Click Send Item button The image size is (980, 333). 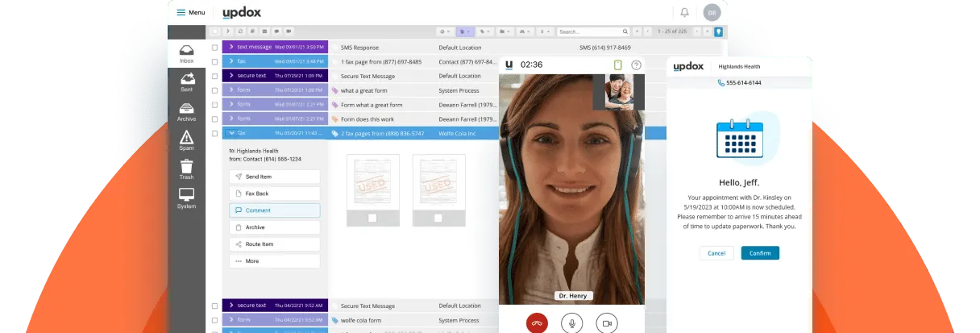coord(275,177)
